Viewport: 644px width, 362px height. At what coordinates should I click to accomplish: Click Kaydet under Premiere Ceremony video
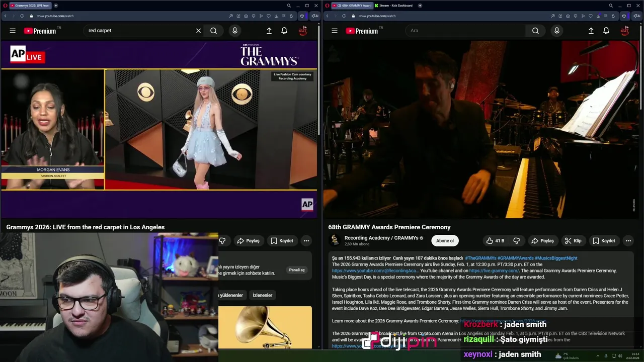(604, 241)
